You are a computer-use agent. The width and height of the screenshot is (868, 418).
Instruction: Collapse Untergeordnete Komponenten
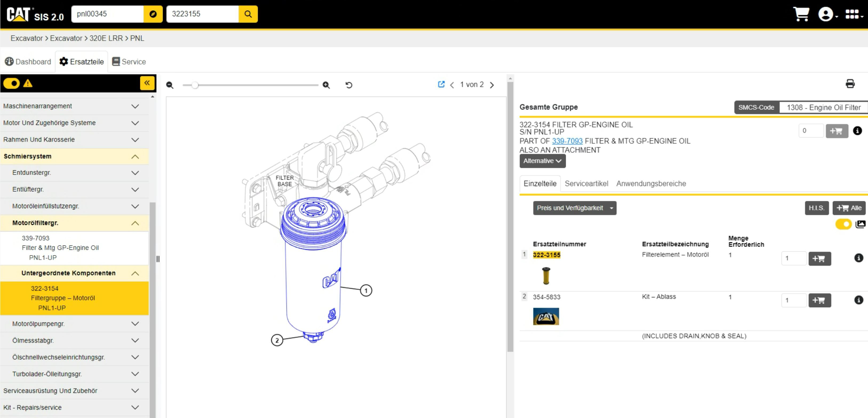coord(74,273)
